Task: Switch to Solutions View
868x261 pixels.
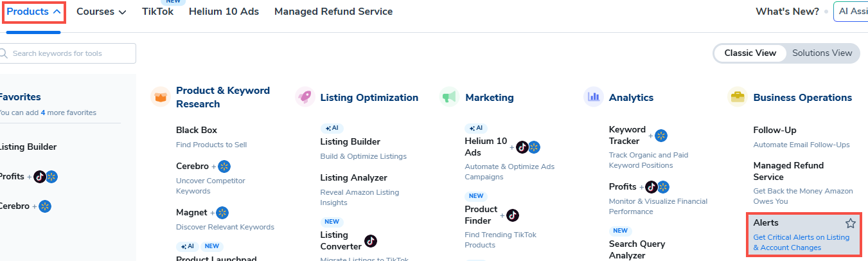Action: click(x=822, y=53)
